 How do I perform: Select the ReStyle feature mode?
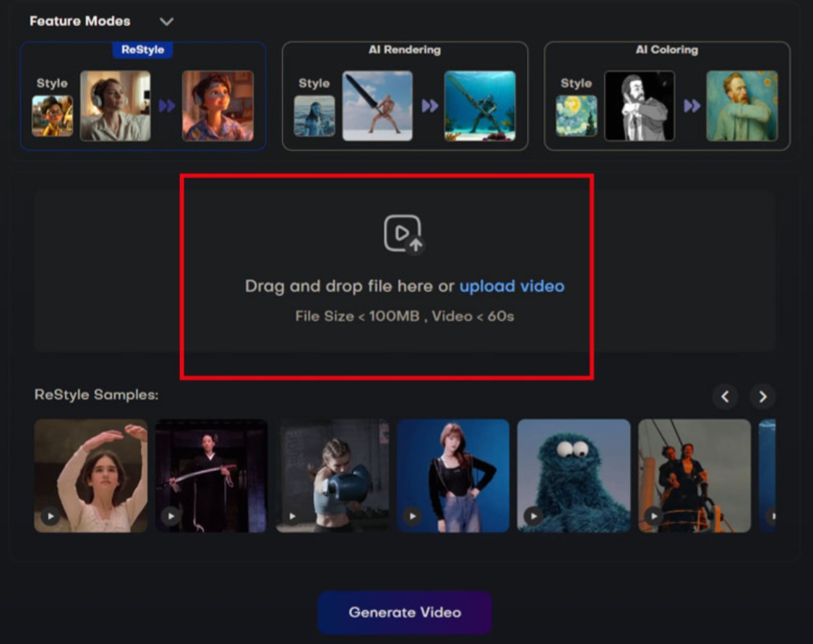pyautogui.click(x=142, y=96)
